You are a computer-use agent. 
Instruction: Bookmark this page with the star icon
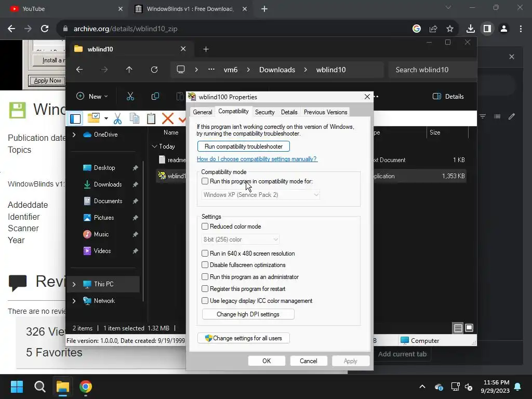point(449,29)
